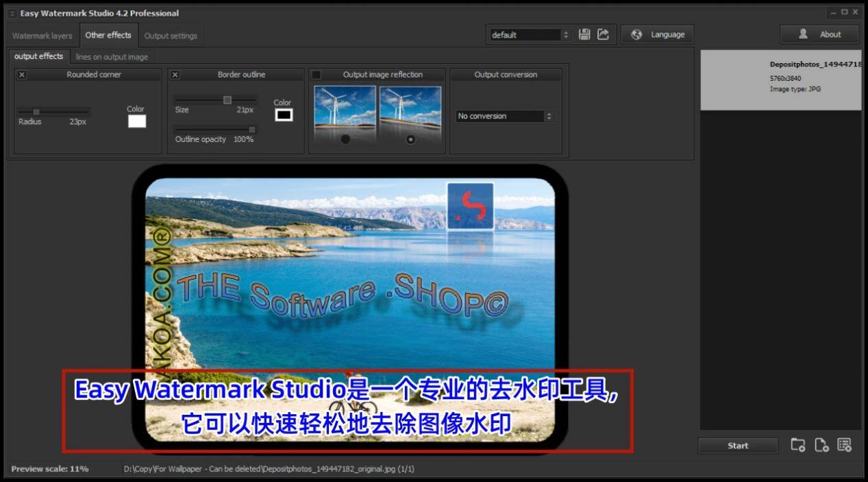Add image files using the file-plus icon

tap(821, 445)
